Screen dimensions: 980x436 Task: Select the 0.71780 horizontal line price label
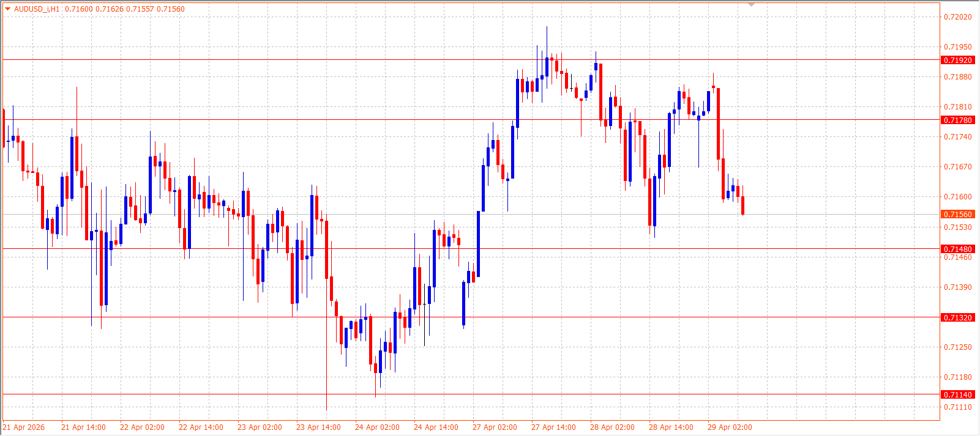click(x=957, y=120)
